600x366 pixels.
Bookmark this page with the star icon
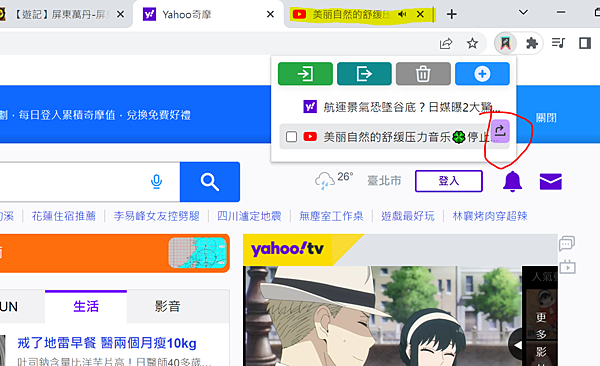473,43
